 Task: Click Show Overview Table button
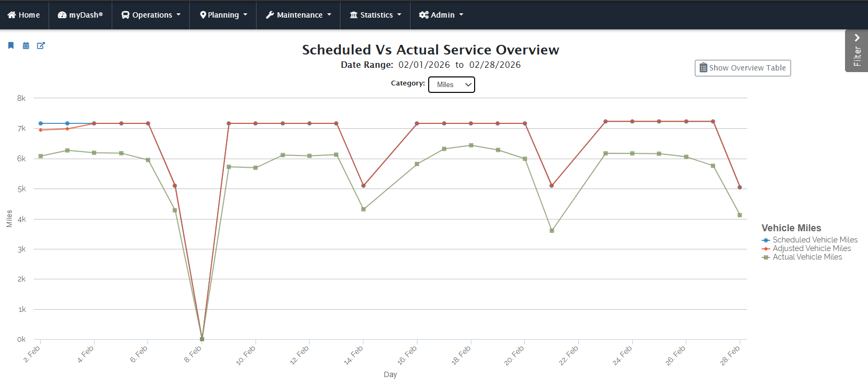pyautogui.click(x=742, y=68)
